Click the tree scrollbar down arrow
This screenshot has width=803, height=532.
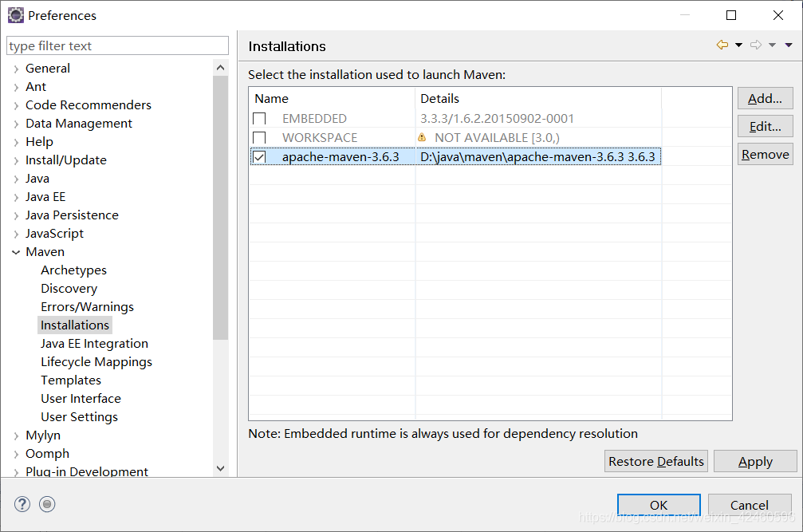point(221,469)
